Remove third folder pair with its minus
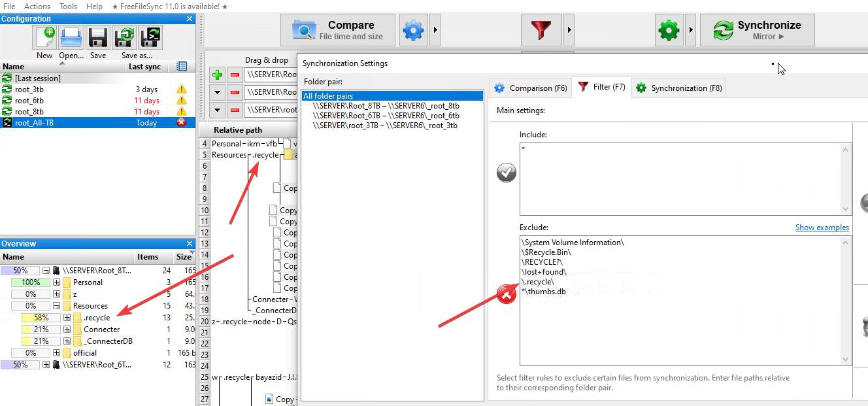868x406 pixels. (x=235, y=110)
